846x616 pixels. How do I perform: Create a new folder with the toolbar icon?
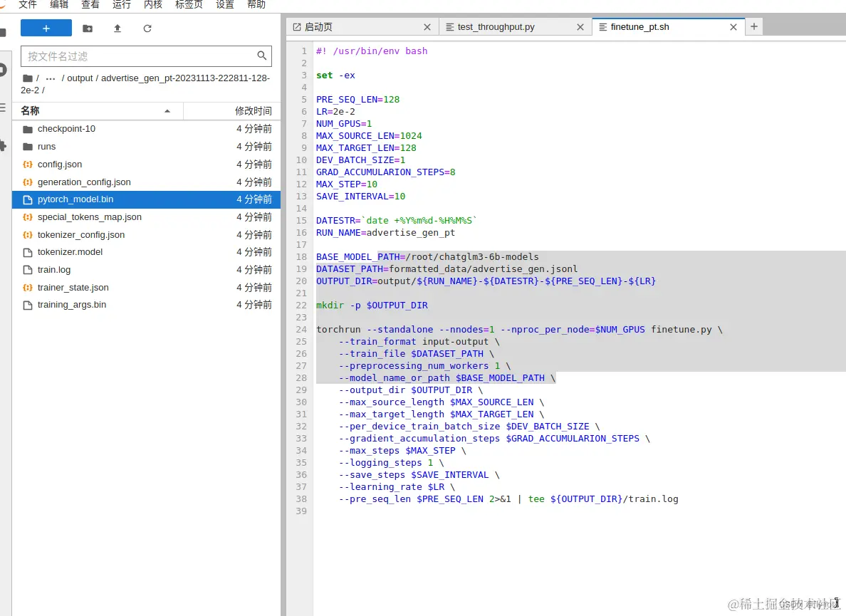pyautogui.click(x=88, y=28)
